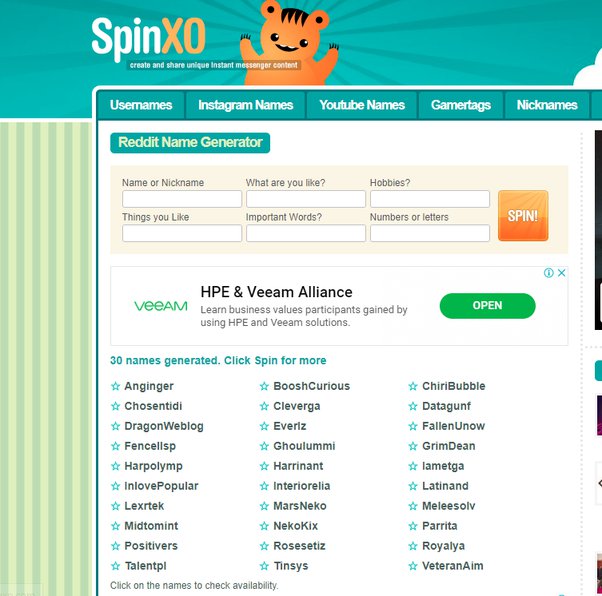Click into the Hobbies input box
Image resolution: width=602 pixels, height=596 pixels.
click(x=430, y=199)
